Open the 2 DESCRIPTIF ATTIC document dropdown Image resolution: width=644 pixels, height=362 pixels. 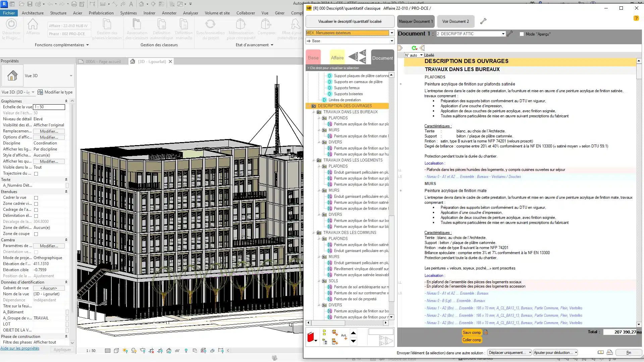click(x=503, y=34)
